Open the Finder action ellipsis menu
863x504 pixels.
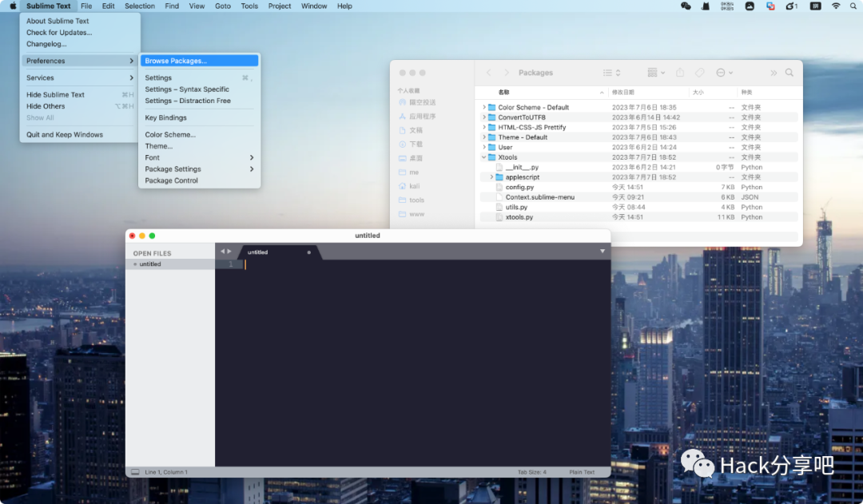(x=724, y=73)
